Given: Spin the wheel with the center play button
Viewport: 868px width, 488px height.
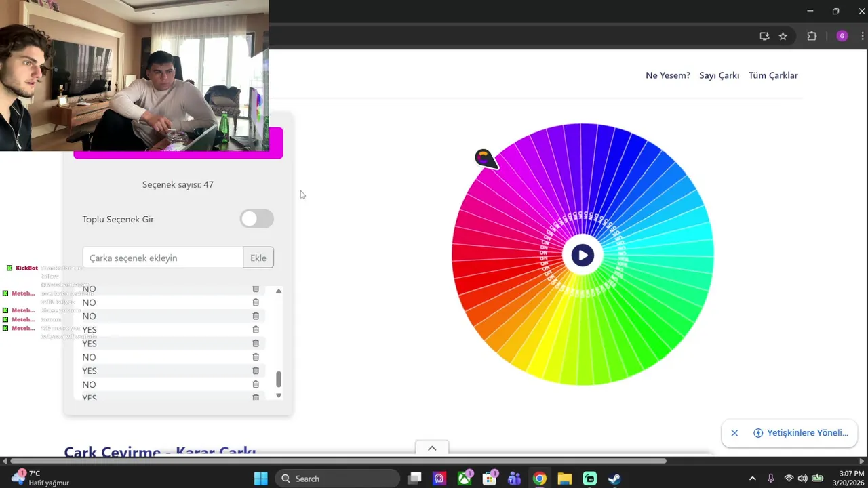Looking at the screenshot, I should point(583,255).
